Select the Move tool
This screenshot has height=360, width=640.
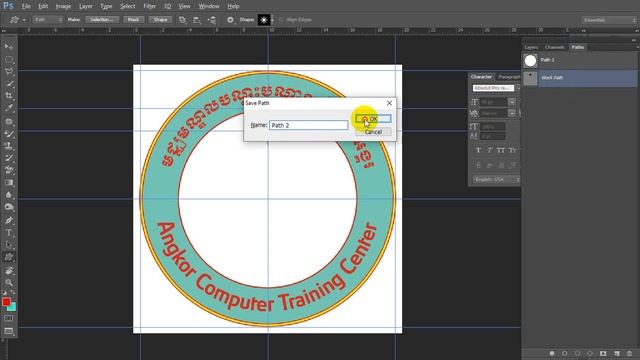coord(9,47)
